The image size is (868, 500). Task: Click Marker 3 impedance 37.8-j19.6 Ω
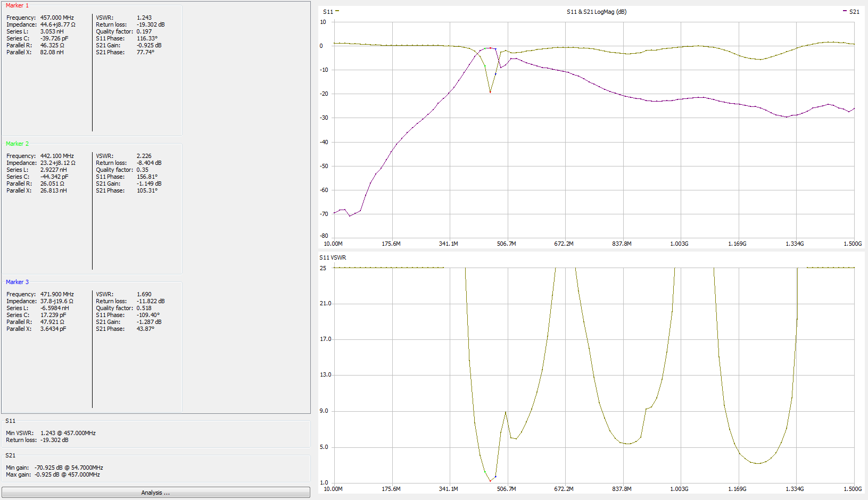pyautogui.click(x=57, y=301)
